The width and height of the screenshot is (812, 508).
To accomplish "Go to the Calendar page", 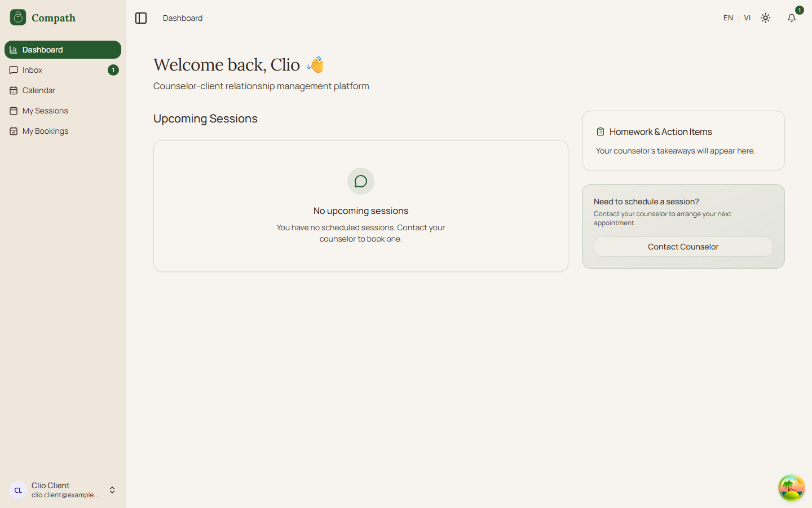I will coord(38,90).
